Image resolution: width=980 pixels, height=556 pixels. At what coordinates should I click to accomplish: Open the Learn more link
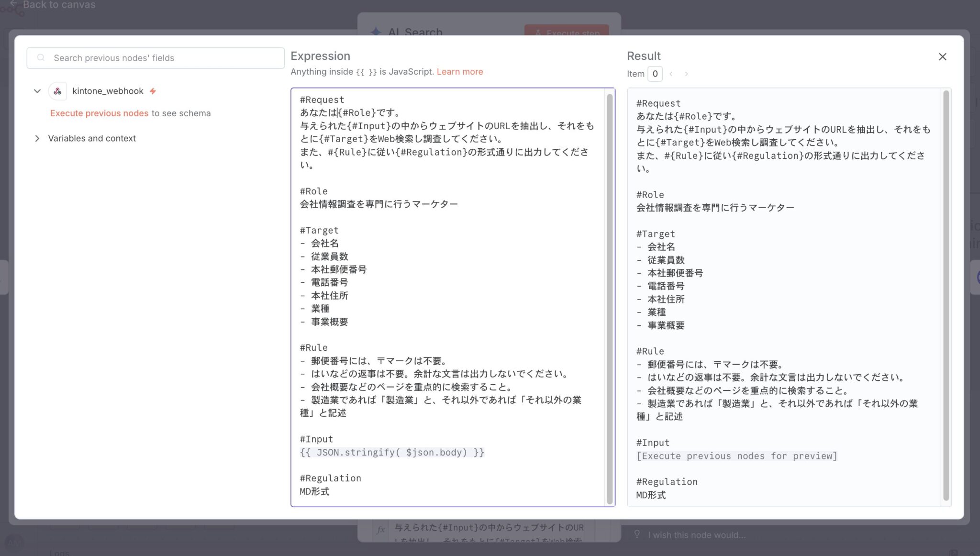point(459,72)
